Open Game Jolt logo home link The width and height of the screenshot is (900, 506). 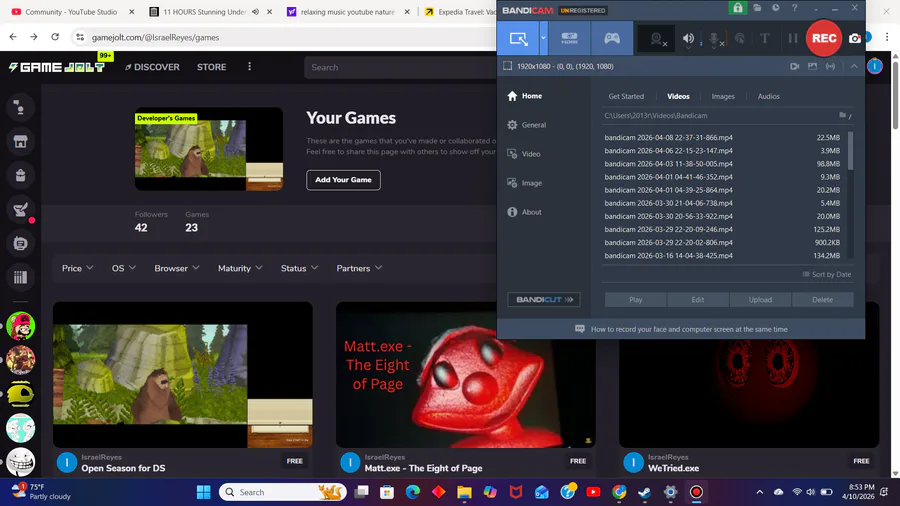click(57, 67)
